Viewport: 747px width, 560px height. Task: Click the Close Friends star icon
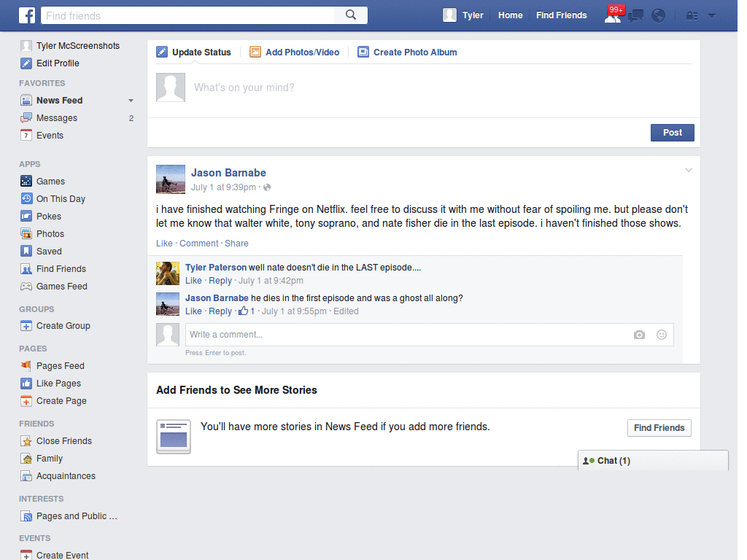point(26,441)
